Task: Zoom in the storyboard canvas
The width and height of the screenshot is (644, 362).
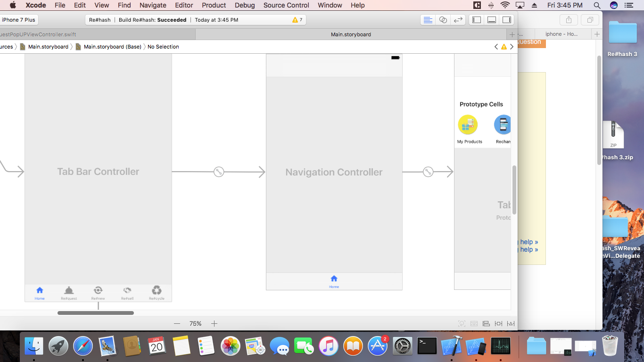Action: click(214, 323)
